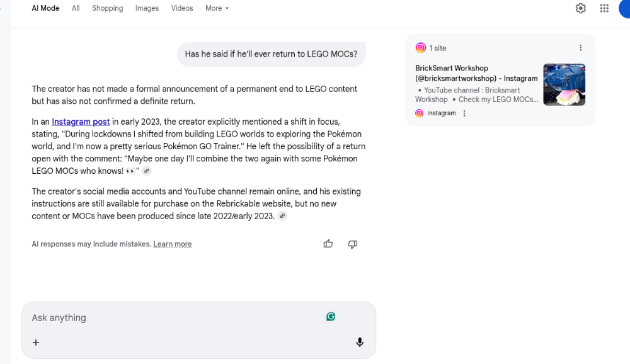This screenshot has width=630, height=364.
Task: Click the Grammarly icon in input box
Action: 331,317
